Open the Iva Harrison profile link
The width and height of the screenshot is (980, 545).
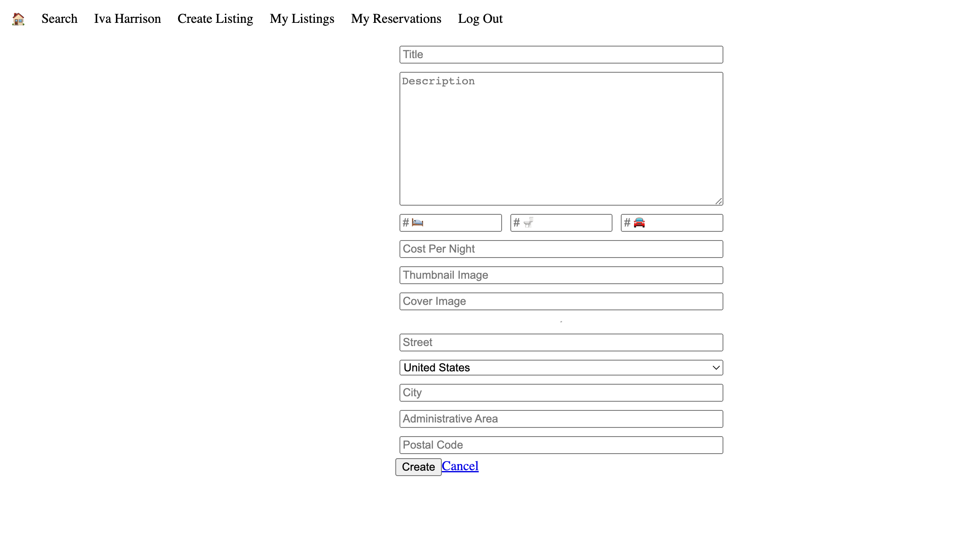click(x=127, y=18)
